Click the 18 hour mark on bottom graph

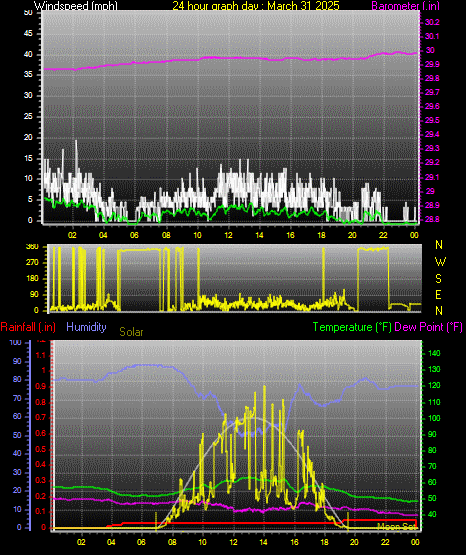click(324, 542)
